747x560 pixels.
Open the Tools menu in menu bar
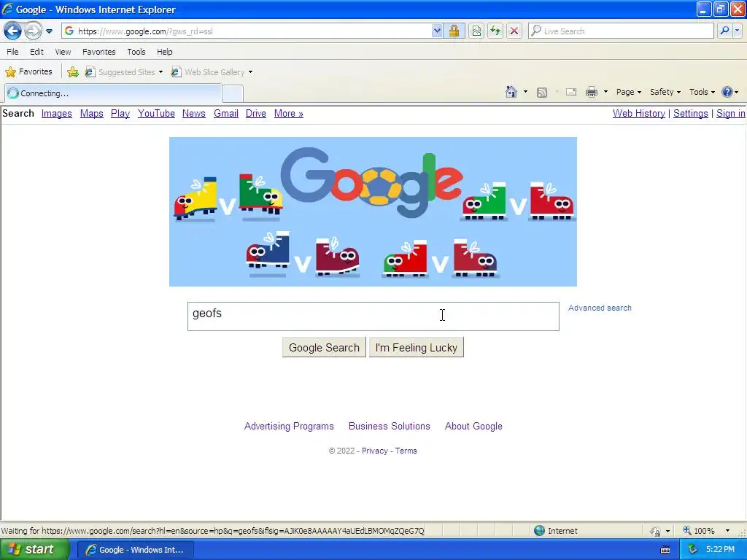pos(136,52)
